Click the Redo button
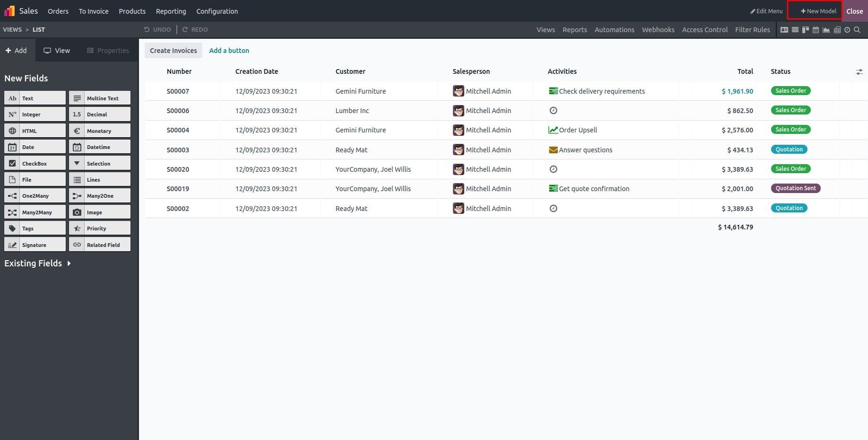This screenshot has width=868, height=440. pyautogui.click(x=195, y=29)
